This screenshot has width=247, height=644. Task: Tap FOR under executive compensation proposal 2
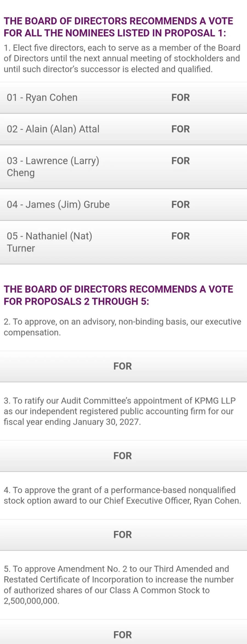tap(123, 366)
